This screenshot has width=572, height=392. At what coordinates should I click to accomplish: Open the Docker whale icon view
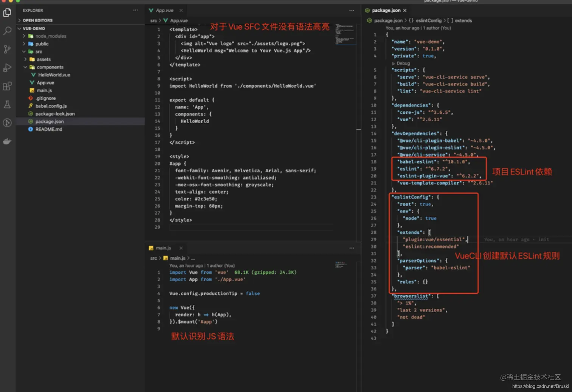pyautogui.click(x=7, y=141)
